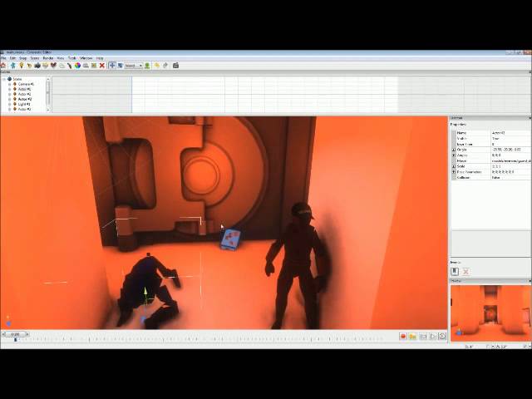
Task: Open the Help menu
Action: tap(100, 58)
